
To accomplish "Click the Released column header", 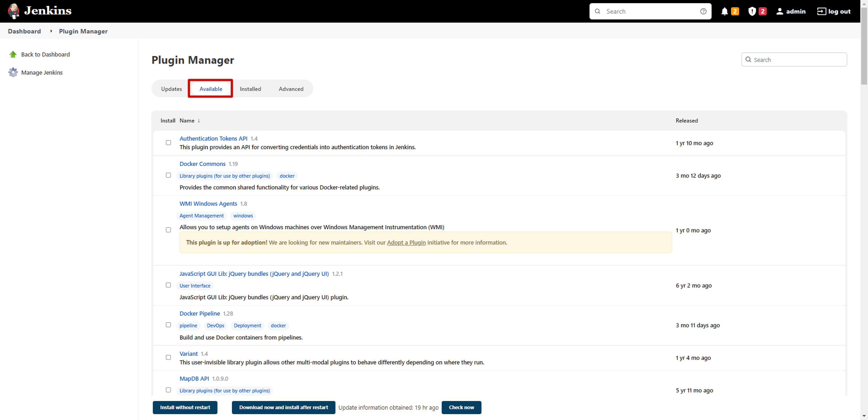I will 686,121.
